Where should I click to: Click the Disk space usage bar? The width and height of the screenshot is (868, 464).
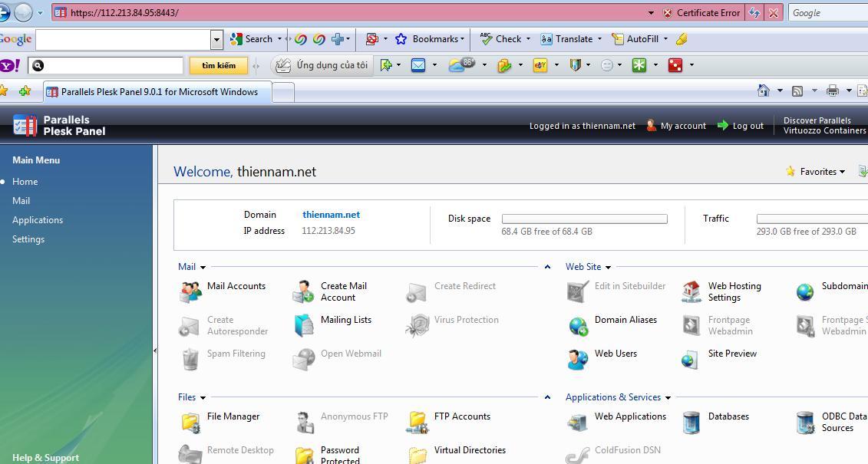(x=585, y=219)
